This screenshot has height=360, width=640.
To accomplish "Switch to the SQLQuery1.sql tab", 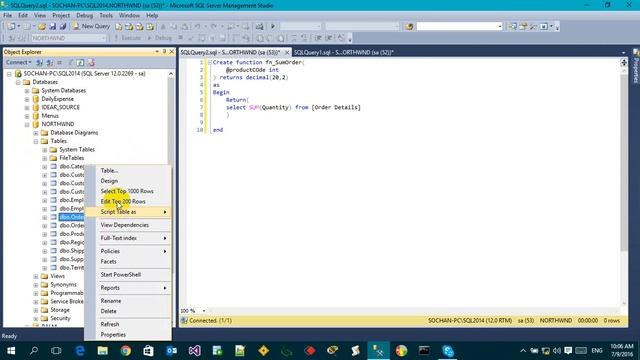I will click(x=344, y=52).
